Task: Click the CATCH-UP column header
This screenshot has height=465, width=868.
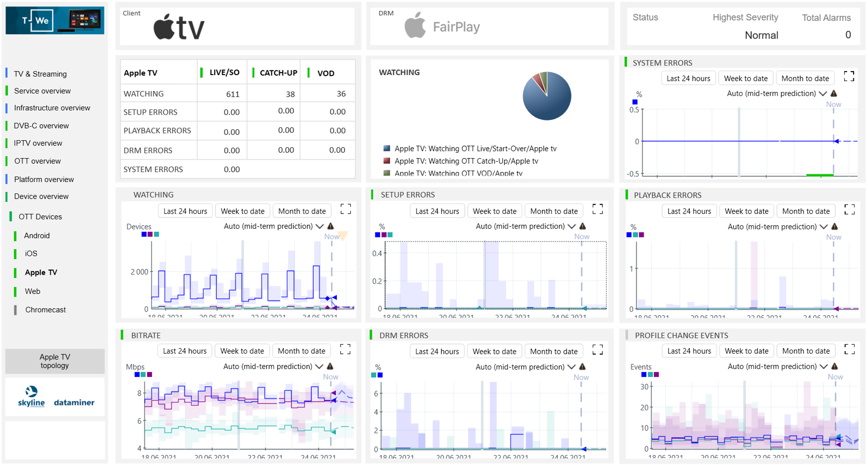Action: point(278,73)
